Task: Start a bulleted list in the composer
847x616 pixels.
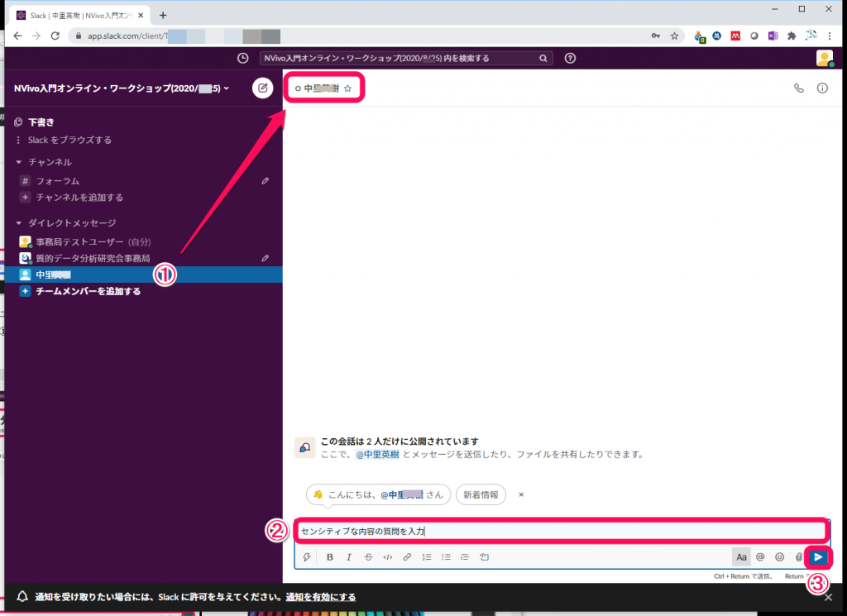Action: [446, 557]
